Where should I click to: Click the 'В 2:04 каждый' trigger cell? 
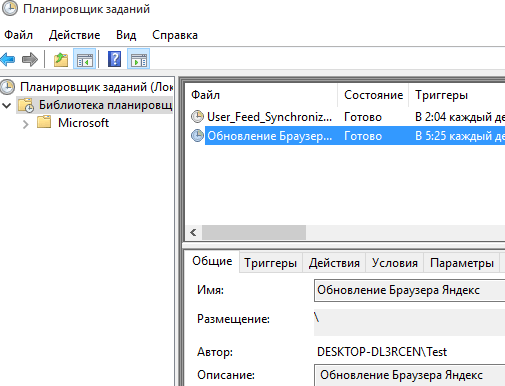460,117
